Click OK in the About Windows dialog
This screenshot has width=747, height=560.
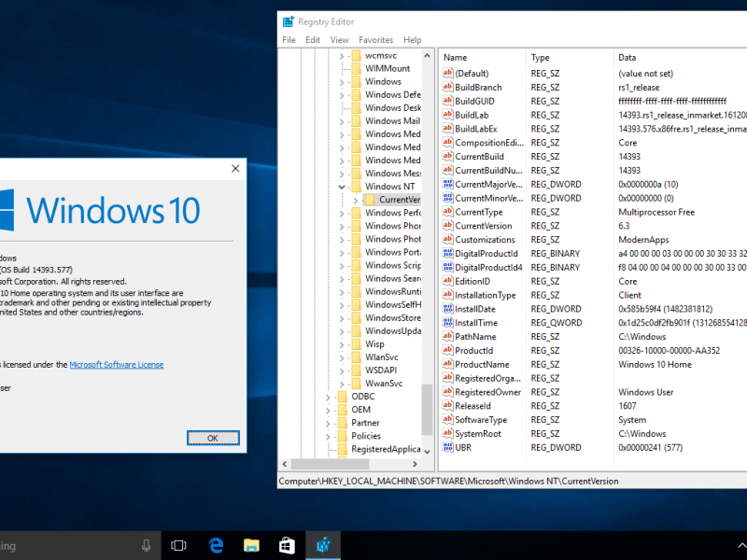pos(213,438)
